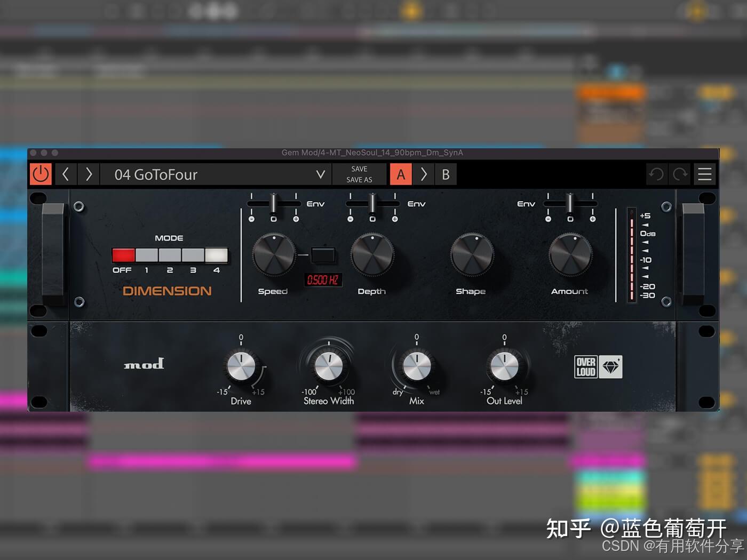The image size is (747, 560).
Task: Select DIMENSION mode 2
Action: (169, 255)
